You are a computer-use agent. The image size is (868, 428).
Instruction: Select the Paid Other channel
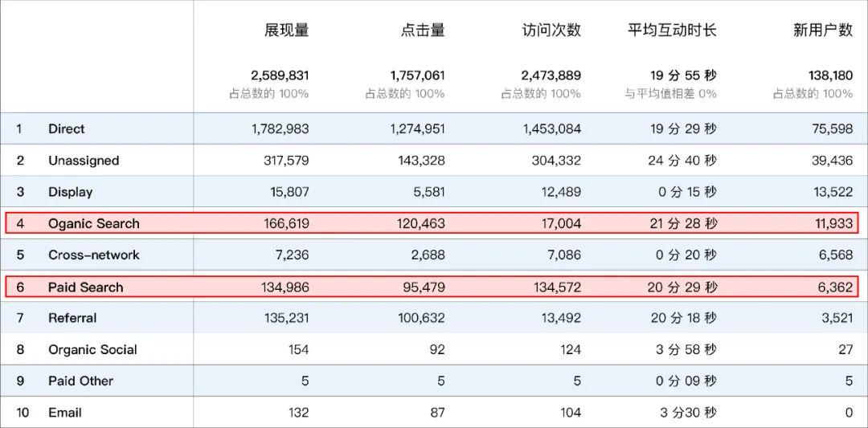80,381
